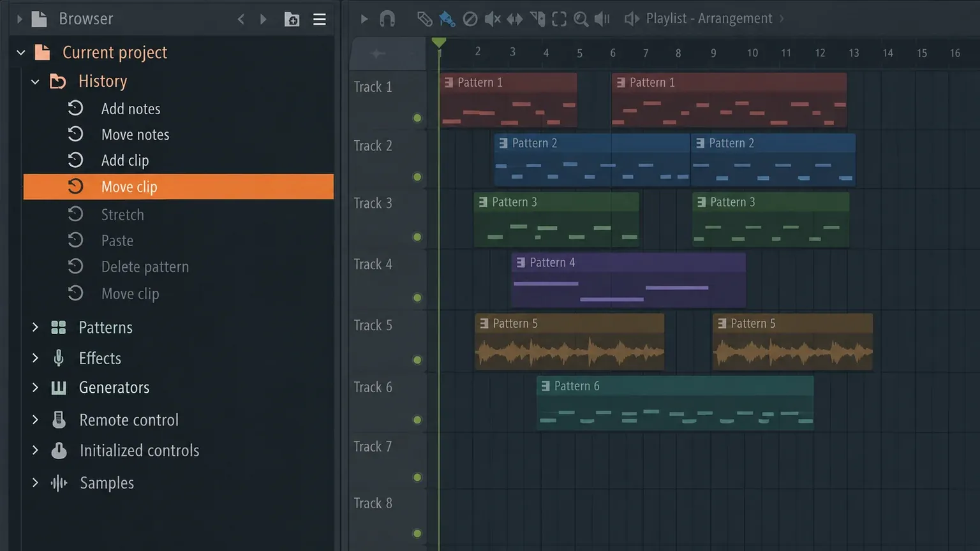
Task: Pick the Zoom magnifier tool
Action: pyautogui.click(x=581, y=19)
